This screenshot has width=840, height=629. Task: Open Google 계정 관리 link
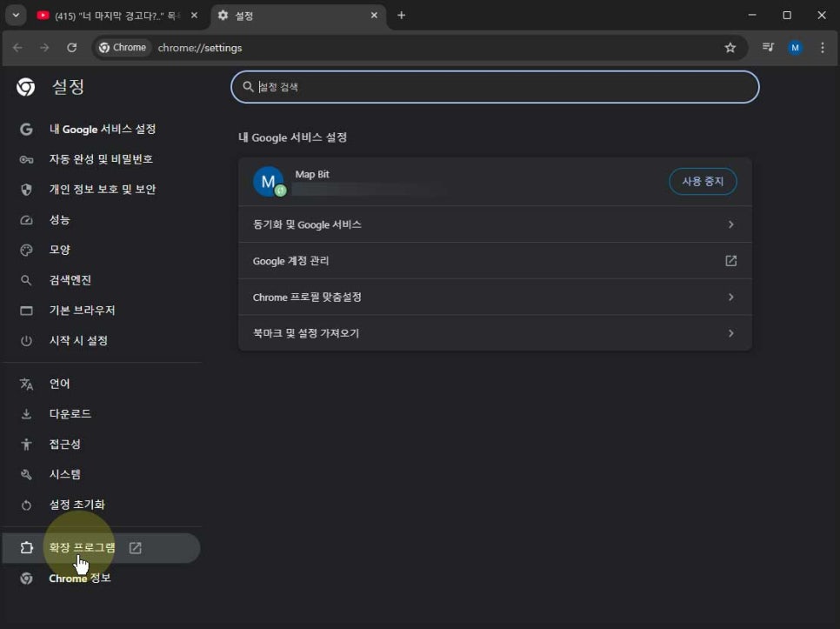495,261
